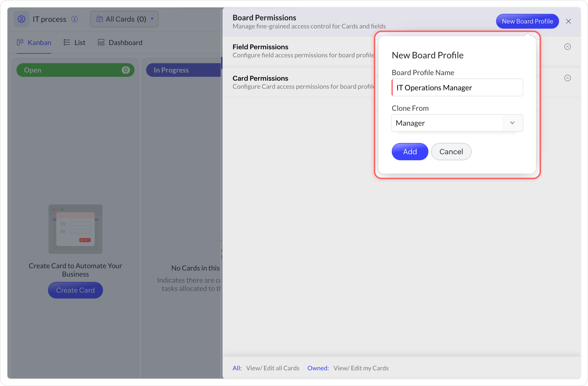Click the info icon beside IT process

74,19
